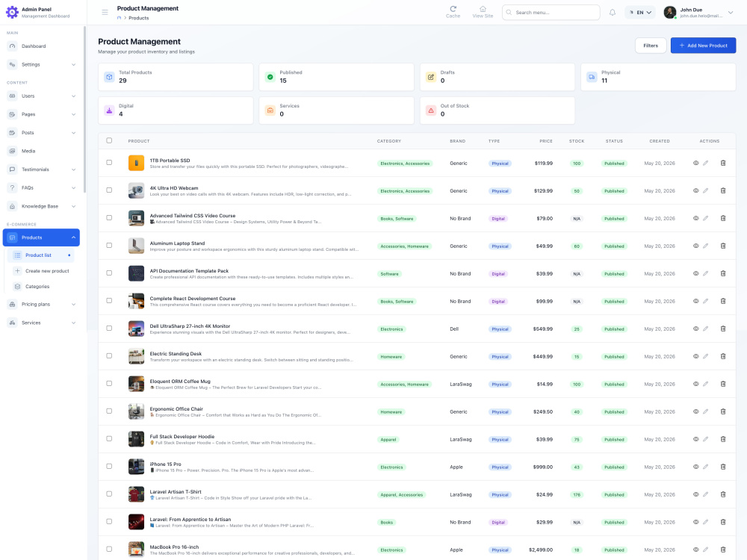This screenshot has width=747, height=560.
Task: Focus the Search menu input field
Action: click(x=551, y=13)
